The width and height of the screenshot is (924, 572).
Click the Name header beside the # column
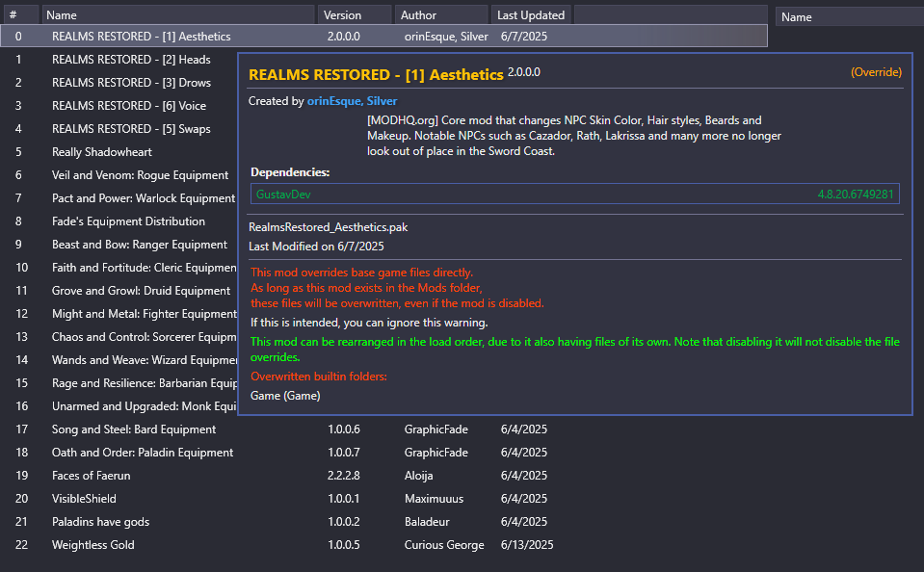(x=178, y=14)
